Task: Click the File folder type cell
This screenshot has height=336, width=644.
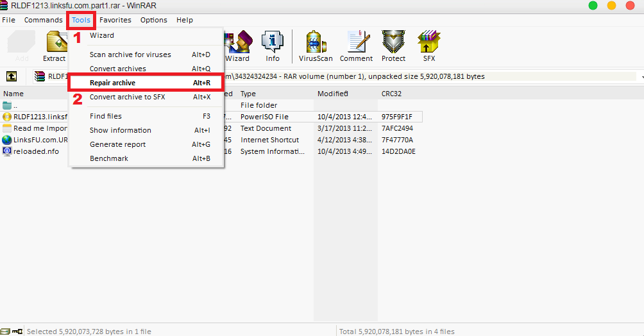Action: coord(258,105)
